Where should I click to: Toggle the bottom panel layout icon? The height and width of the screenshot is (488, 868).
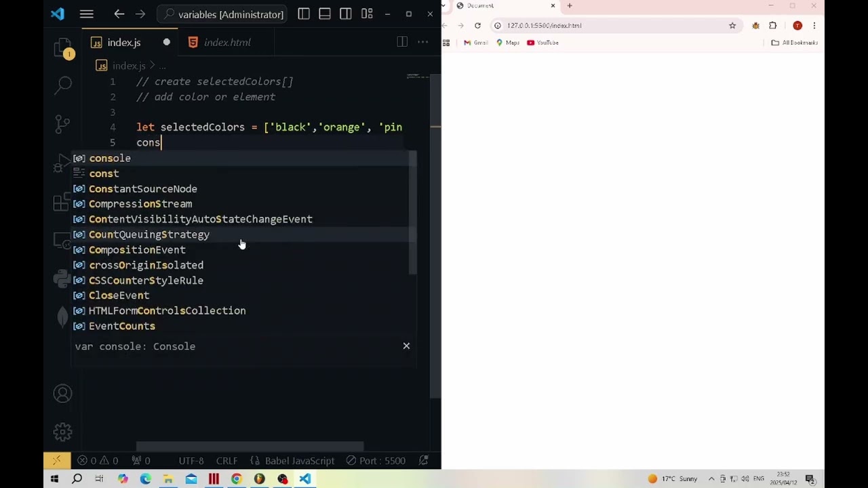pyautogui.click(x=325, y=14)
